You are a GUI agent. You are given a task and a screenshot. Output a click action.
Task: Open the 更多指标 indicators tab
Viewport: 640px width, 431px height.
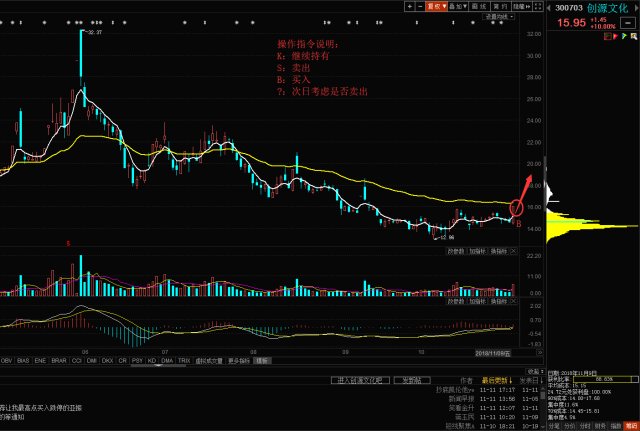(238, 358)
